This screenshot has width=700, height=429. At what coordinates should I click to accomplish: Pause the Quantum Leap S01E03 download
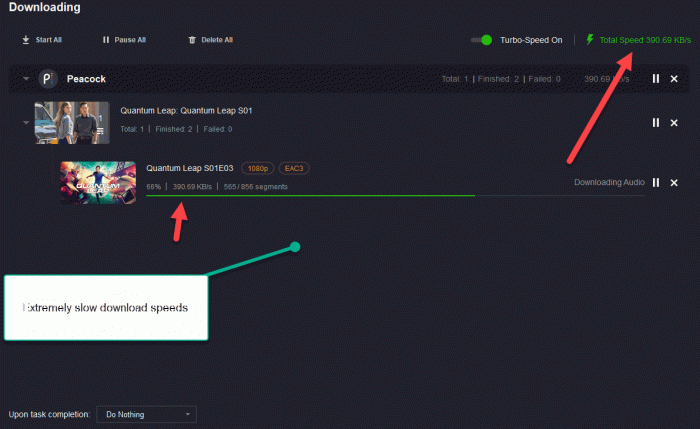pyautogui.click(x=655, y=182)
